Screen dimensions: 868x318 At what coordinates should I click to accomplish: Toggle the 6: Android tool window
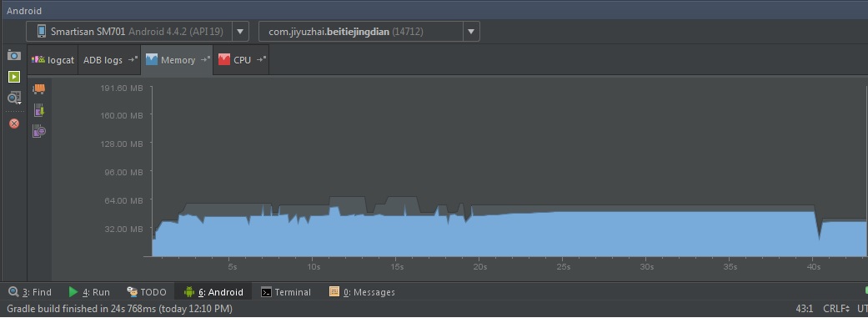[x=213, y=292]
